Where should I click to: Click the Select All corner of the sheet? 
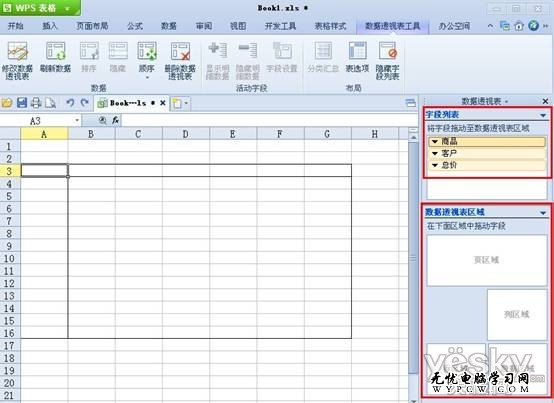[10, 134]
